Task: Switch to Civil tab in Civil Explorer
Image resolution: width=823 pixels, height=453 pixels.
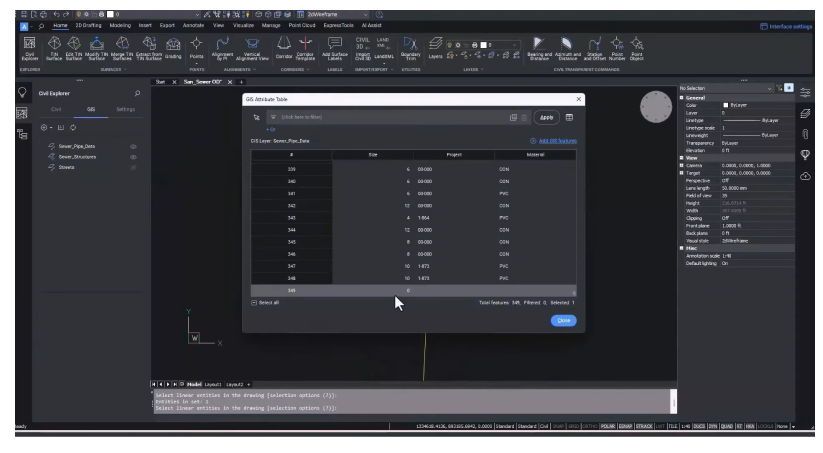Action: pyautogui.click(x=56, y=110)
